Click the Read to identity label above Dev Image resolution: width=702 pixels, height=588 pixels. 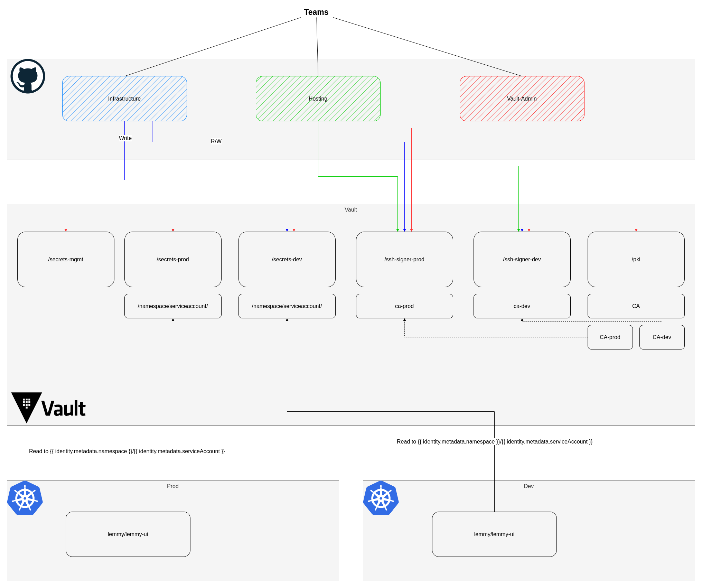(495, 441)
